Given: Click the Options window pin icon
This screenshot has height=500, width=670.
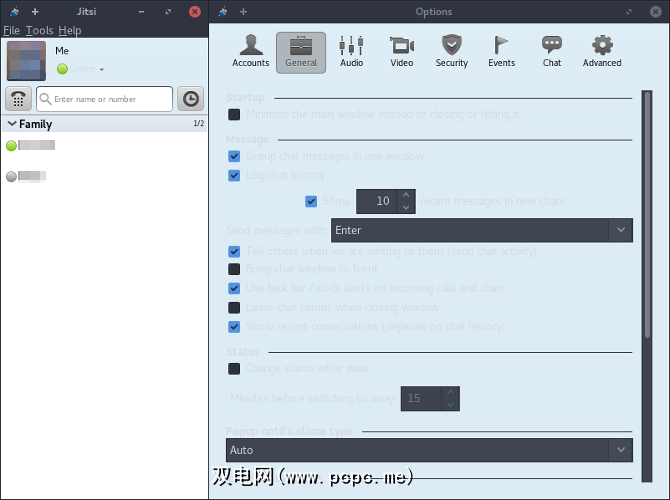Looking at the screenshot, I should (223, 12).
